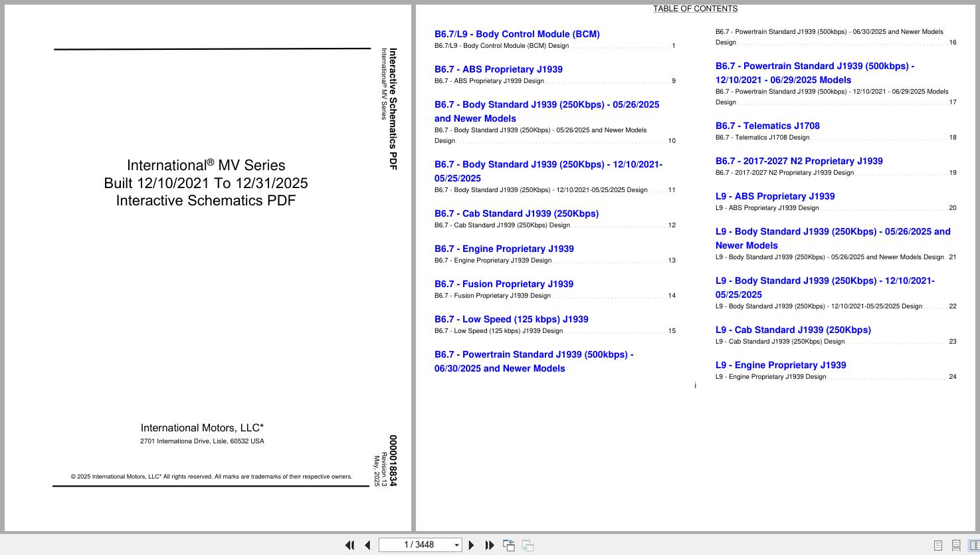The height and width of the screenshot is (555, 980).
Task: Switch to continuous page view
Action: 956,545
